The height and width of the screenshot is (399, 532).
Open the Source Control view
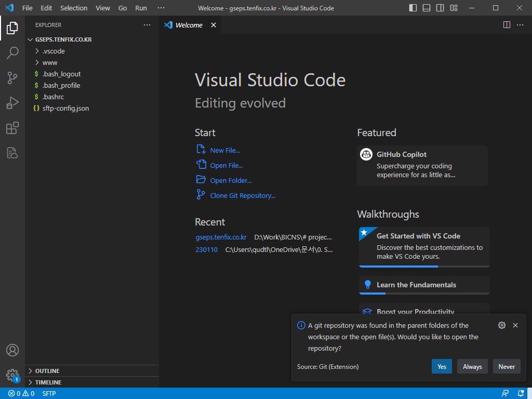point(12,78)
